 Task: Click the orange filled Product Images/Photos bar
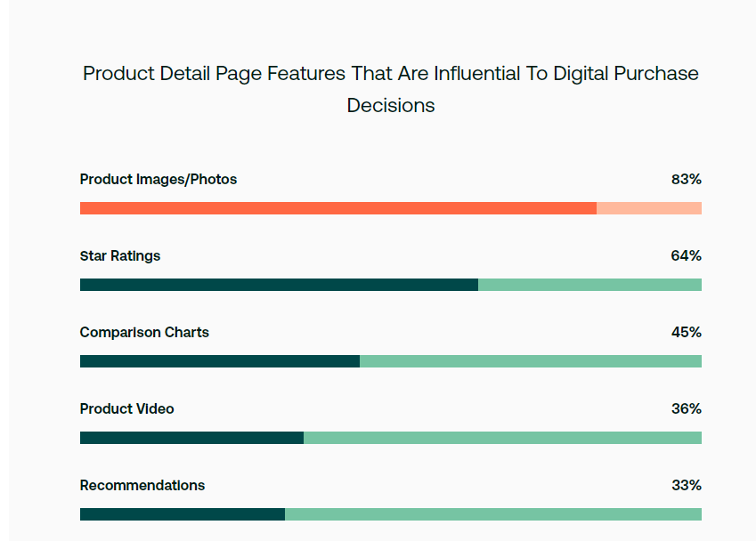[338, 208]
